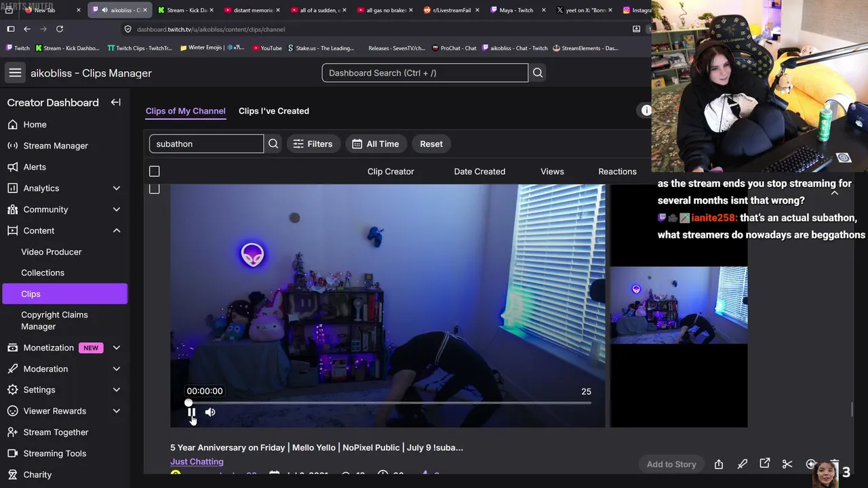Share the clip with the share icon
Image resolution: width=868 pixels, height=488 pixels.
719,464
